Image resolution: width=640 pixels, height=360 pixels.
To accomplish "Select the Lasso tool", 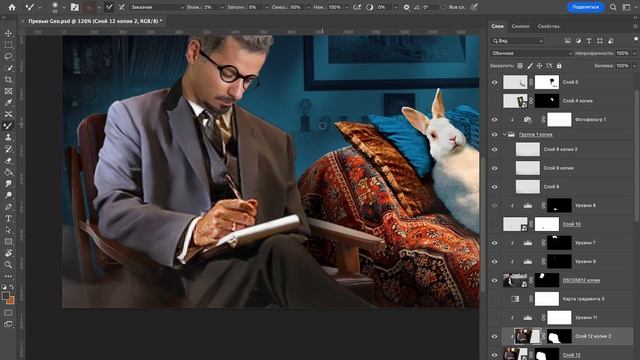I will point(8,56).
